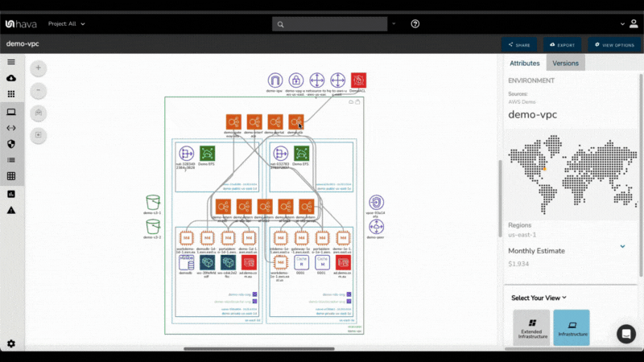Viewport: 644px width, 362px height.
Task: Switch to the Attributes tab
Action: pyautogui.click(x=525, y=64)
